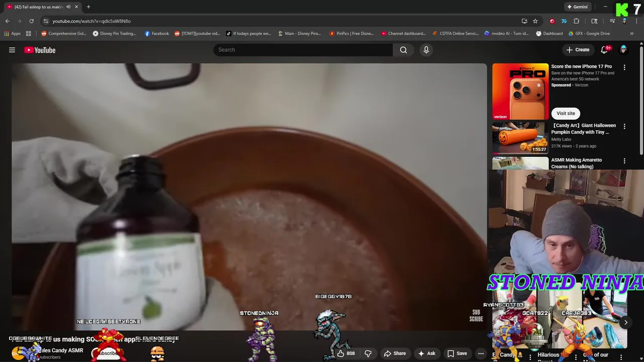Click the address bar URL
Screen dimensions: 644x362
point(92,21)
